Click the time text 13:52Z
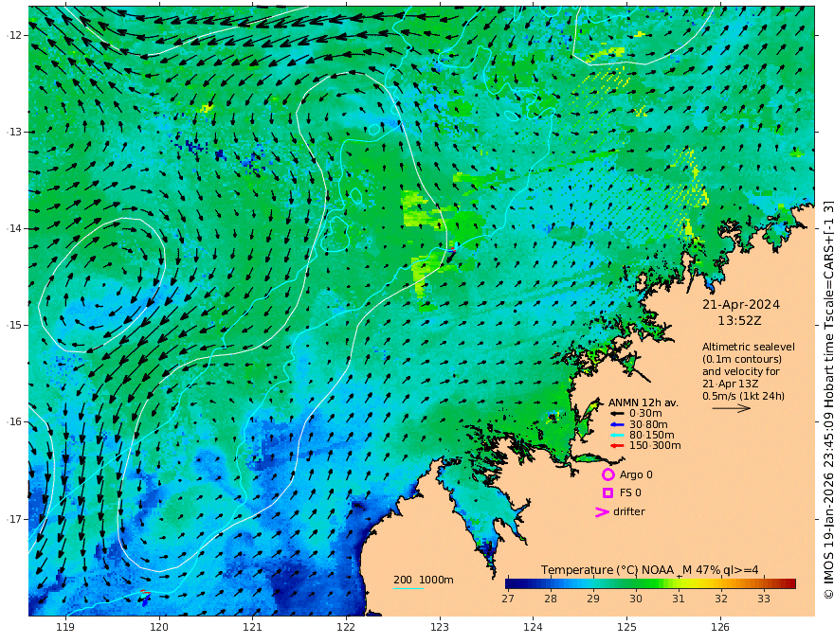 [739, 321]
